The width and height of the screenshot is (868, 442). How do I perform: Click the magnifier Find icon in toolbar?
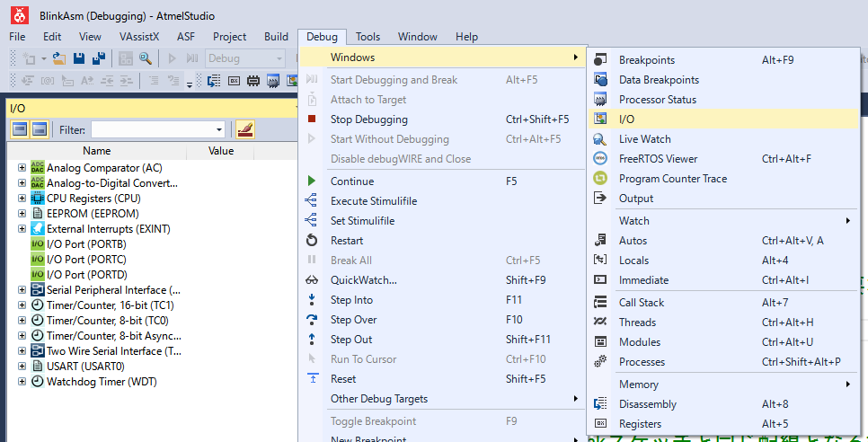tap(145, 58)
